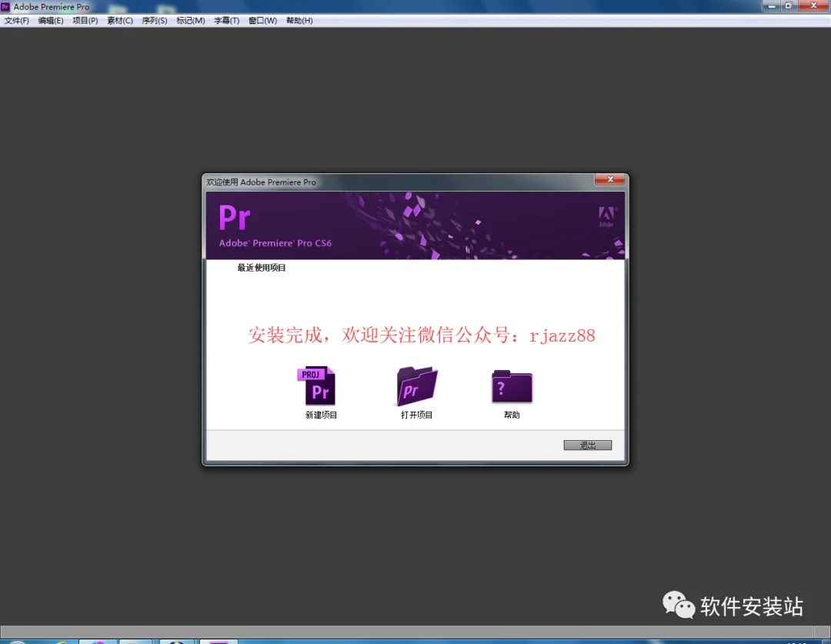
Task: Open the 字幕(T) menu
Action: [x=227, y=21]
